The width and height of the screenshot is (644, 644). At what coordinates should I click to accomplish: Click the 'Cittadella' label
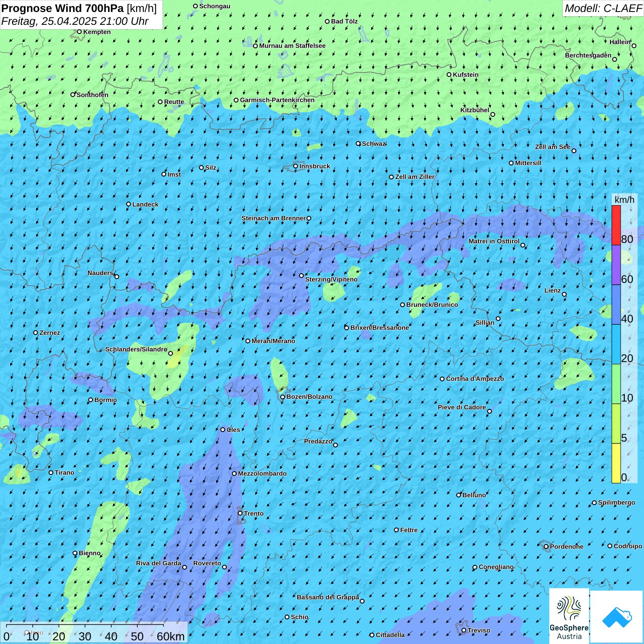click(x=390, y=635)
